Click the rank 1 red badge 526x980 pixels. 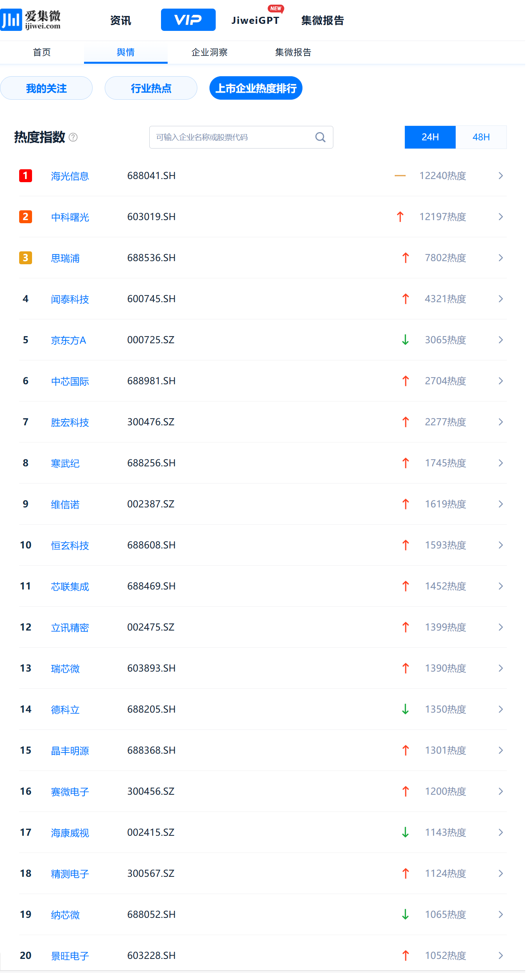click(x=25, y=176)
